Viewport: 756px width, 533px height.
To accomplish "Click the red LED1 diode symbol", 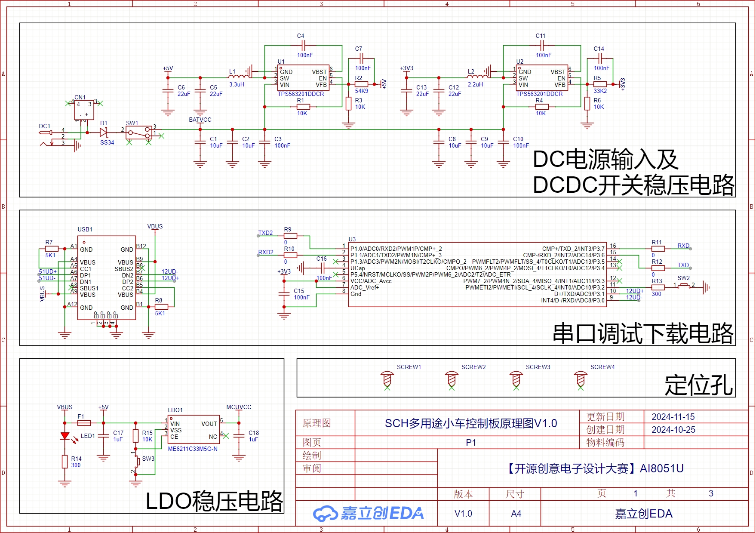I will (x=65, y=436).
